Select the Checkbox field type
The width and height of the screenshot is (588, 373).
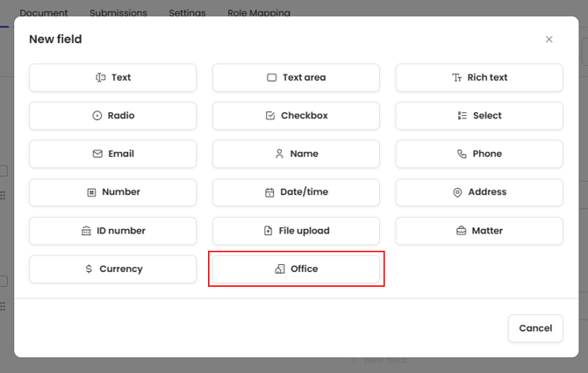(296, 116)
